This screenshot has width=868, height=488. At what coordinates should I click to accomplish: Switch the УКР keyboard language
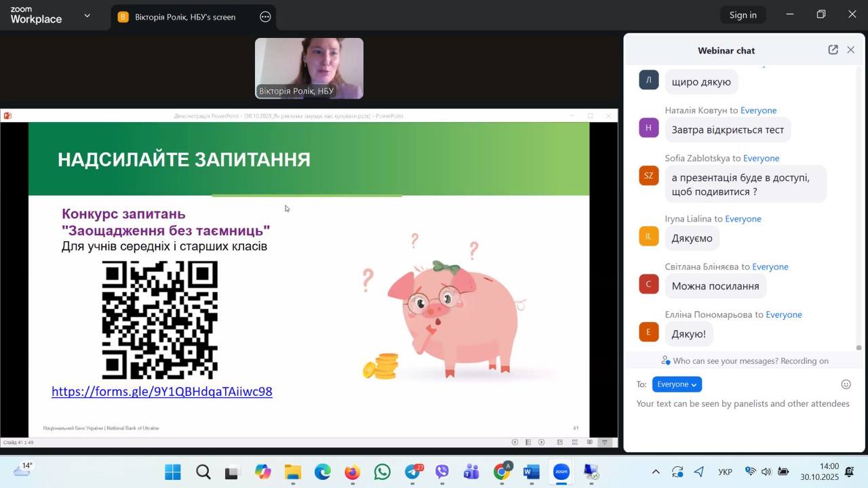coord(725,472)
